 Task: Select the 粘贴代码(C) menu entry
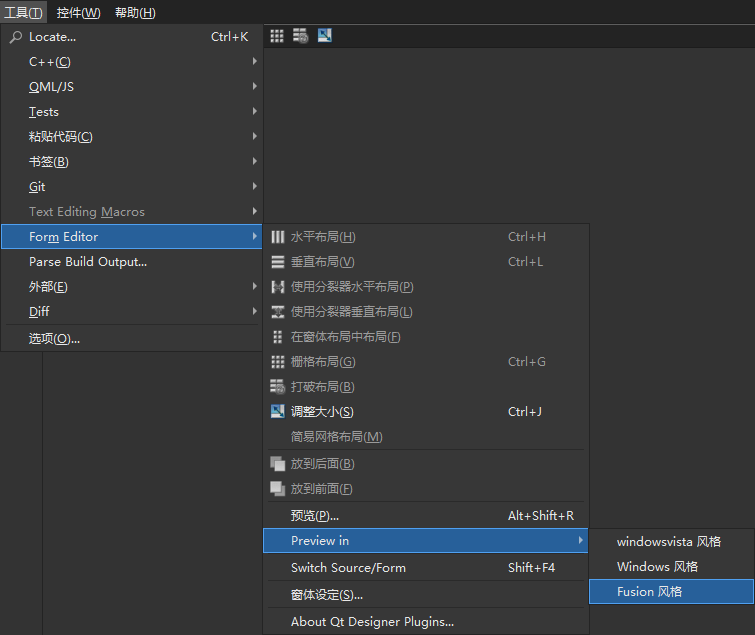[131, 137]
